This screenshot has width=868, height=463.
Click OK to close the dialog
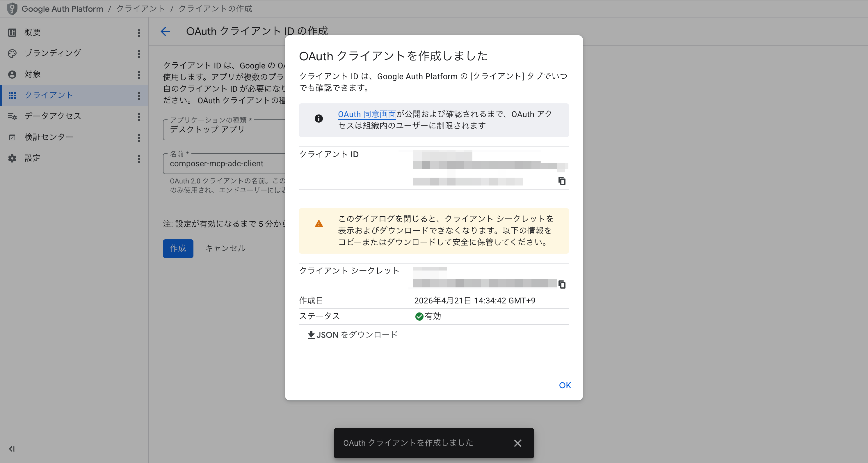(564, 385)
